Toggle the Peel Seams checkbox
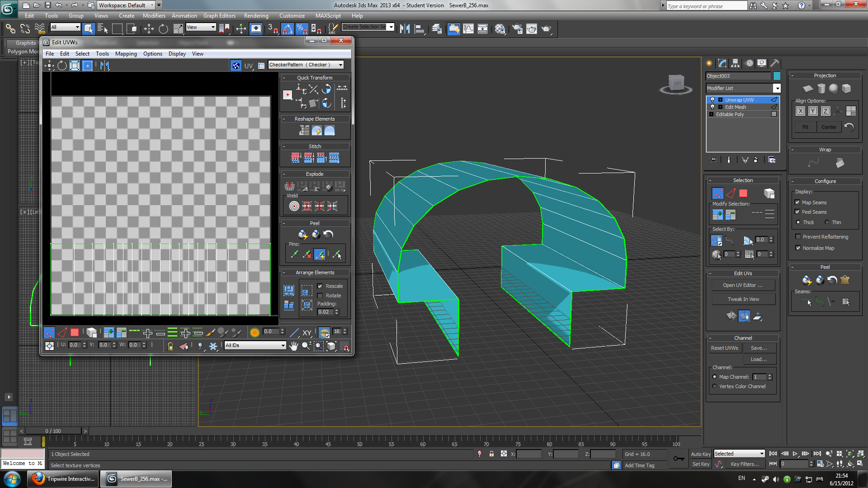Screen dimensions: 868x488 click(x=797, y=212)
